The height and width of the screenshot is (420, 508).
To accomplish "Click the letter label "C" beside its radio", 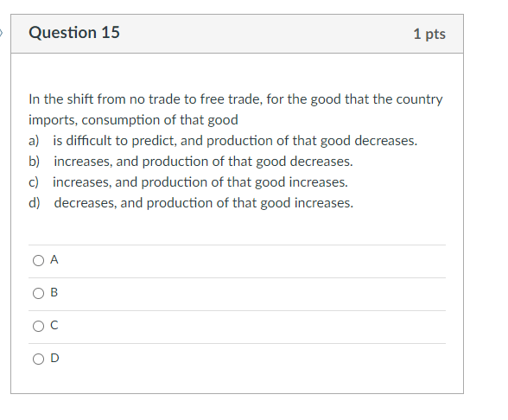I will 54,325.
